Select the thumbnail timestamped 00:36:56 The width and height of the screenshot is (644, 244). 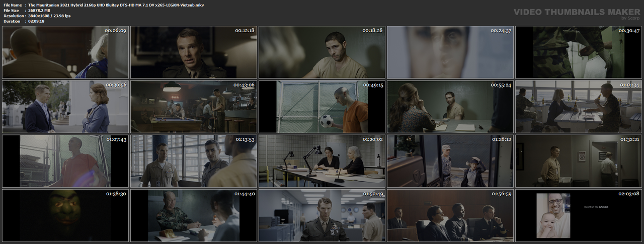pyautogui.click(x=65, y=107)
